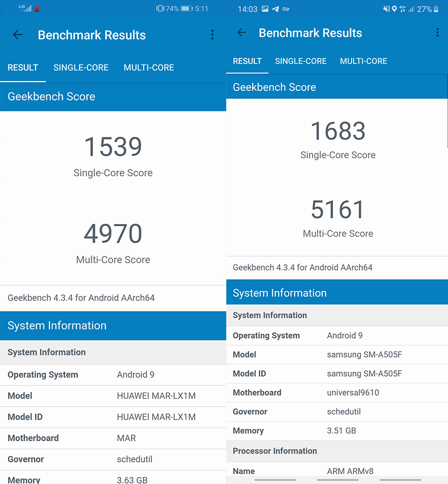Open overflow menu on the Samsung benchmark screen
Screen dimensions: 448x484
[x=437, y=32]
